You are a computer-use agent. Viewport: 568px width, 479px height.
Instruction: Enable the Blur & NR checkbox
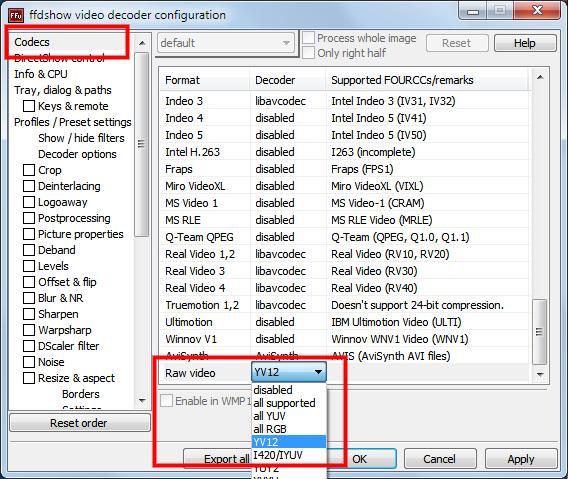[29, 298]
